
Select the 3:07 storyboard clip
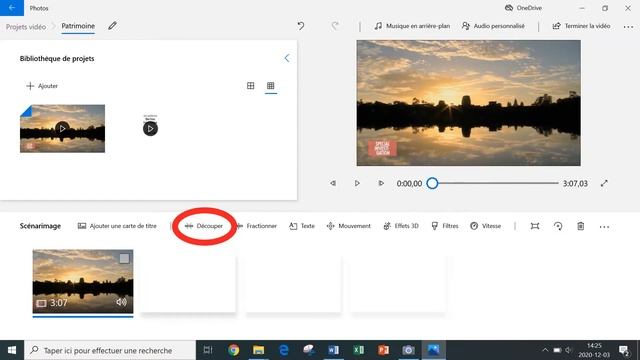pos(83,282)
